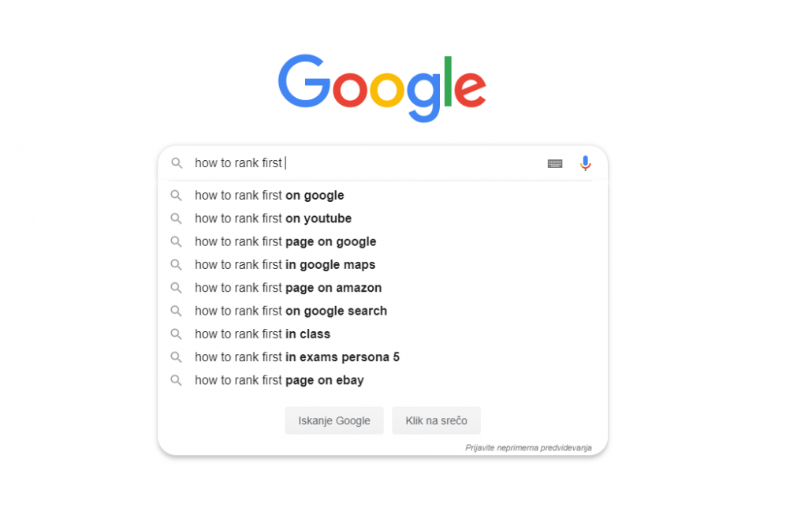Open the on-screen keyboard icon
This screenshot has width=812, height=530.
[555, 163]
